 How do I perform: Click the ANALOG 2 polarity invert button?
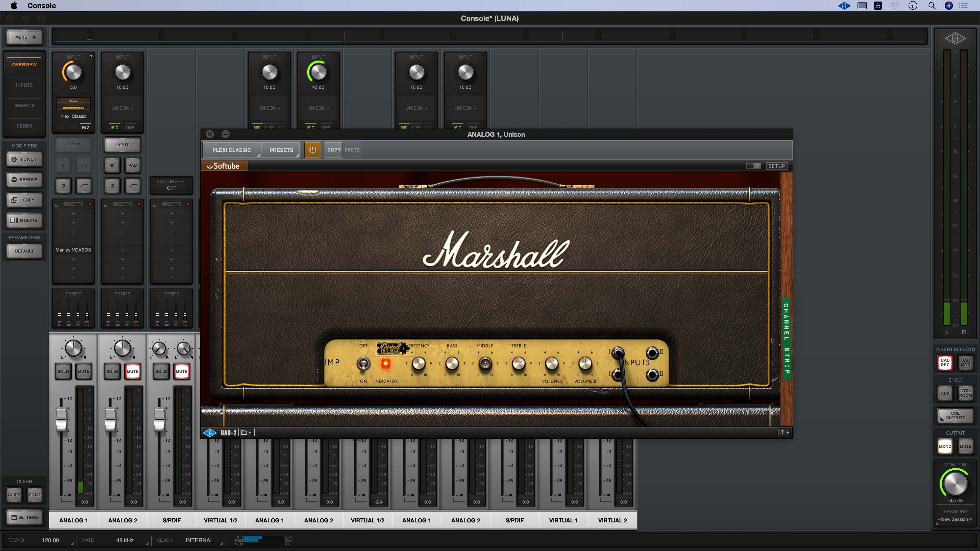112,186
